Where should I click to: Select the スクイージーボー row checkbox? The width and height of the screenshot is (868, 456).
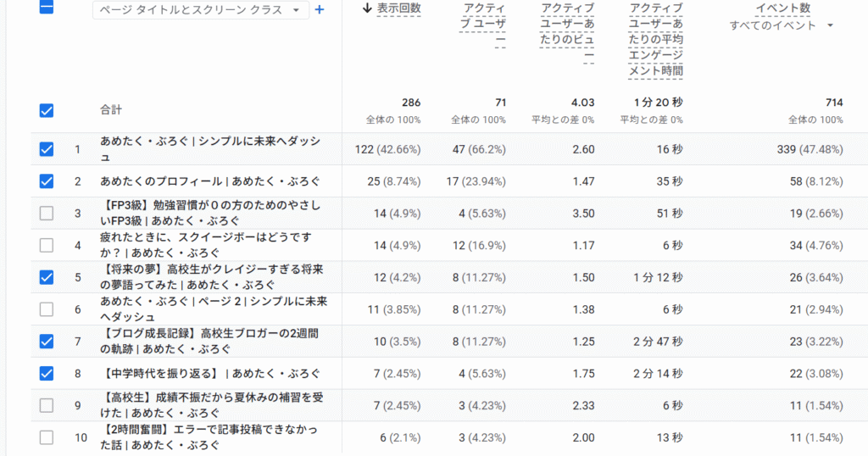click(47, 246)
